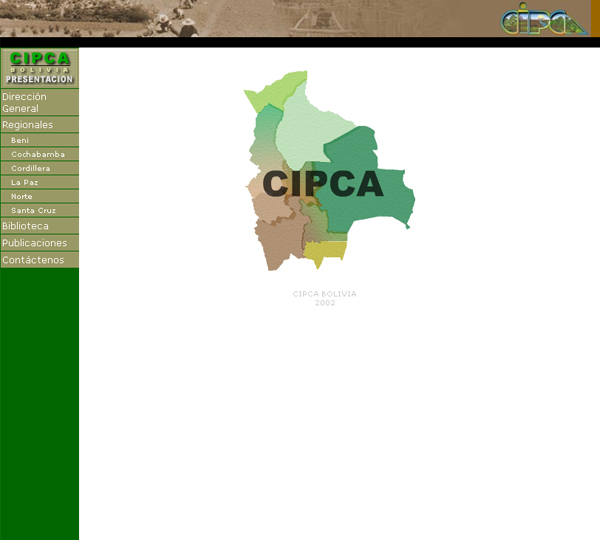Go to the Cordillera regional page
This screenshot has height=540, width=600.
point(39,168)
